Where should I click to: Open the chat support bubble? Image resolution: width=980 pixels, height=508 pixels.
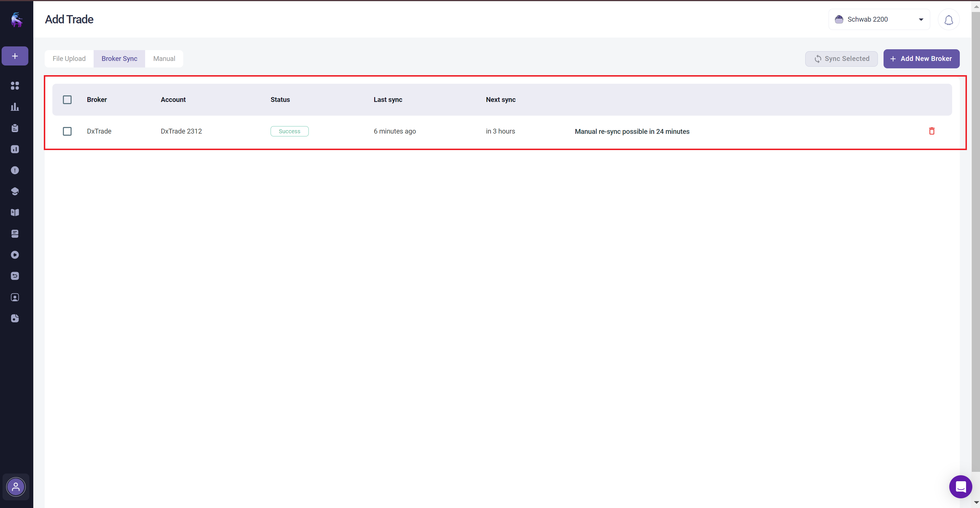[960, 486]
